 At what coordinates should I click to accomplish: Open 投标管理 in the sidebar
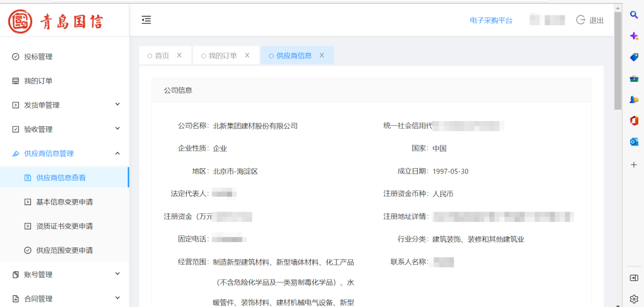tap(64, 57)
